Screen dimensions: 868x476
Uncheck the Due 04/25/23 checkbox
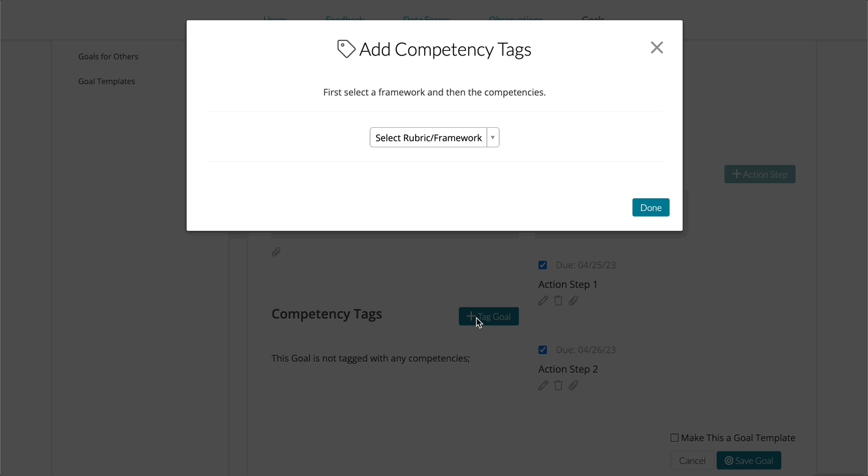tap(542, 265)
